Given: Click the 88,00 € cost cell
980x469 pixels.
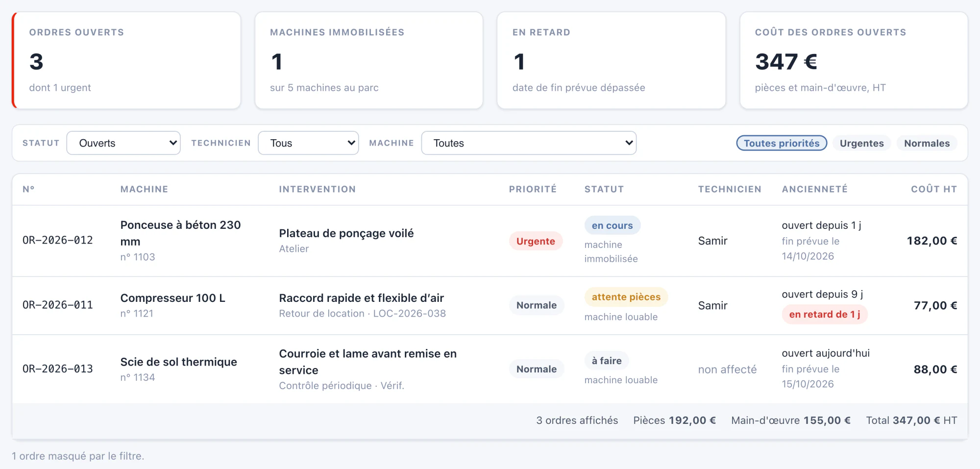Looking at the screenshot, I should pos(935,370).
